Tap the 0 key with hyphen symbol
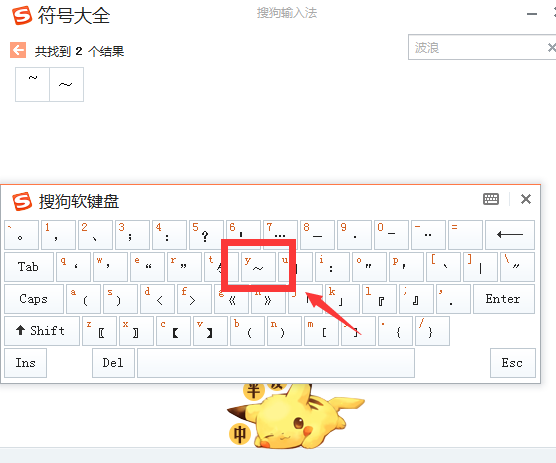Viewport: 556px width, 463px height. [391, 235]
